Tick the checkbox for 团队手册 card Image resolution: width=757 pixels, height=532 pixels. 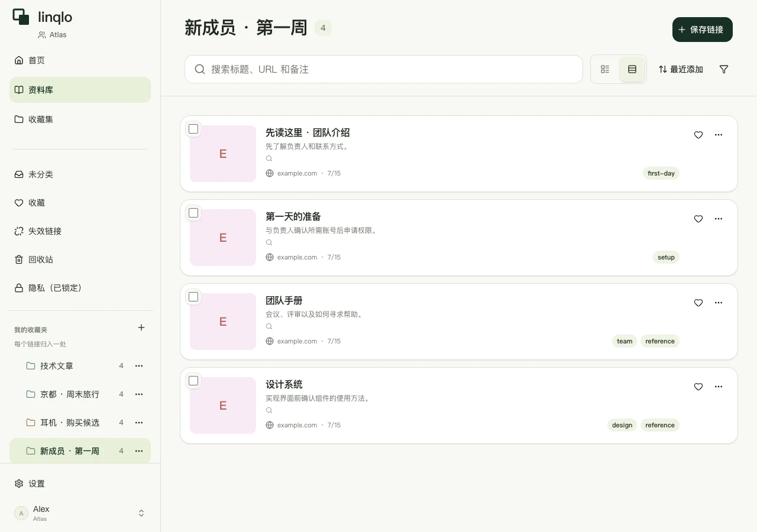pos(193,297)
